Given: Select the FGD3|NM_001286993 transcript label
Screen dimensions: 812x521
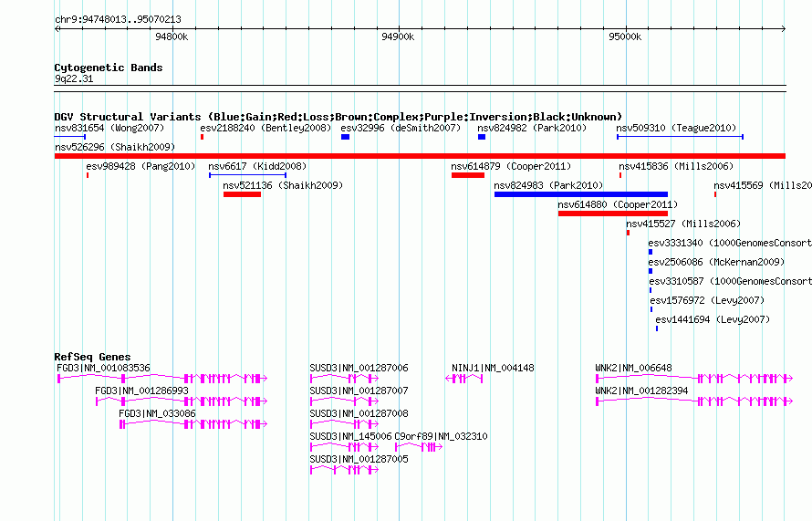Looking at the screenshot, I should coord(142,391).
